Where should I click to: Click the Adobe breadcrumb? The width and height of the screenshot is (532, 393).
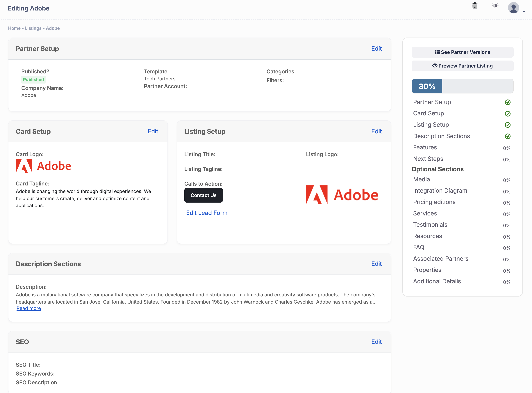53,28
